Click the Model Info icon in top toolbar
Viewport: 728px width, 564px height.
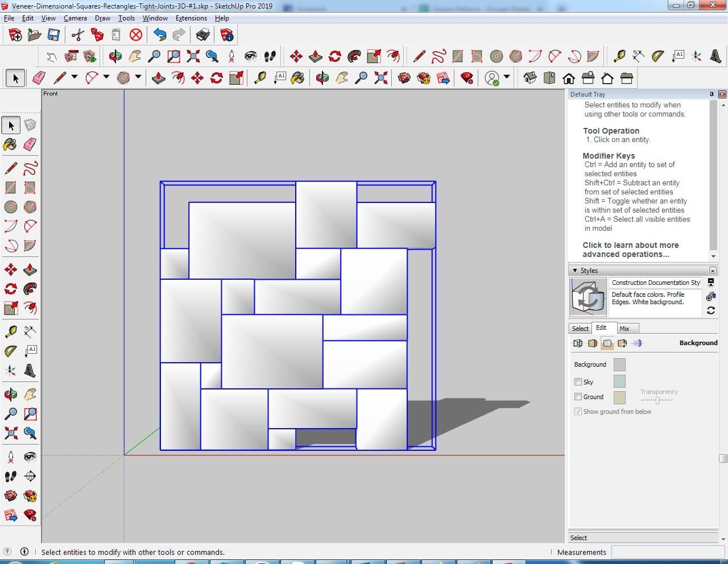coord(227,35)
